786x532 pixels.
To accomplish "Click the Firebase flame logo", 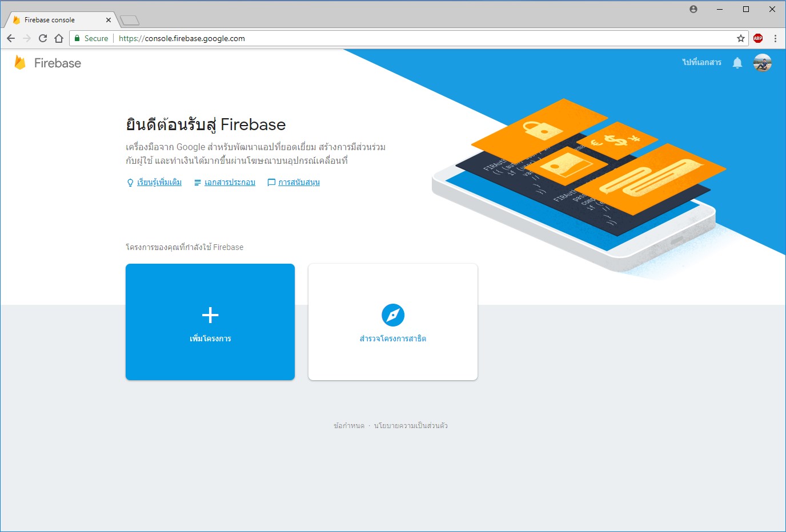I will coord(21,63).
